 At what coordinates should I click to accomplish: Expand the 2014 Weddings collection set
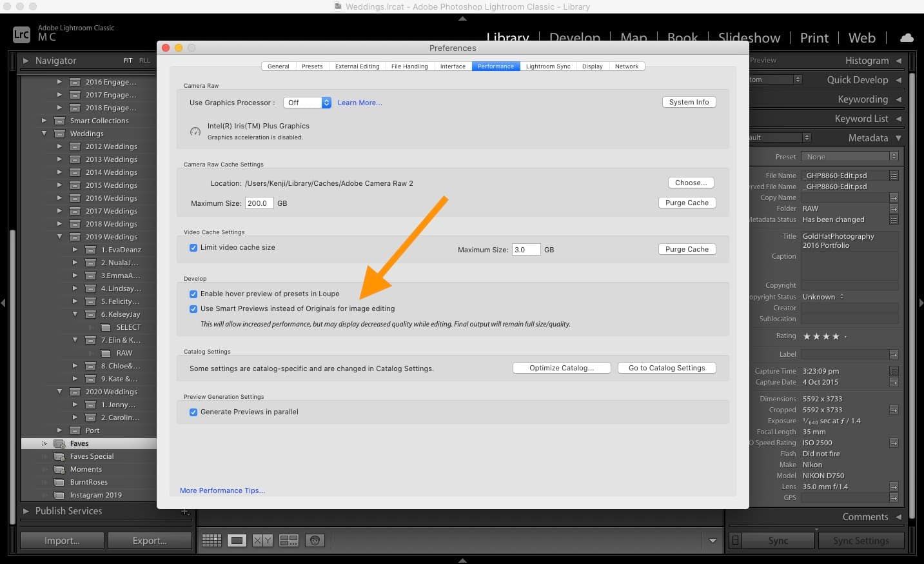coord(59,172)
